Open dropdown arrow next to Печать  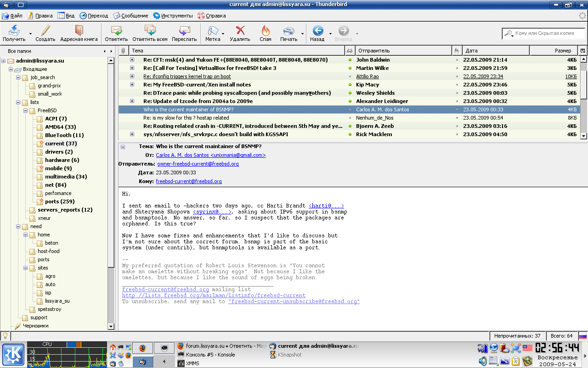pyautogui.click(x=302, y=34)
